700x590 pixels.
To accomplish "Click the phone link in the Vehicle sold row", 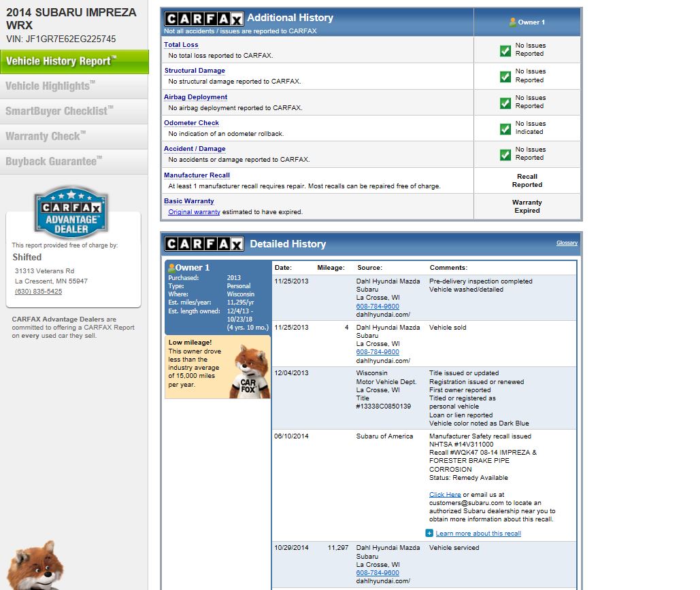I will (x=378, y=352).
